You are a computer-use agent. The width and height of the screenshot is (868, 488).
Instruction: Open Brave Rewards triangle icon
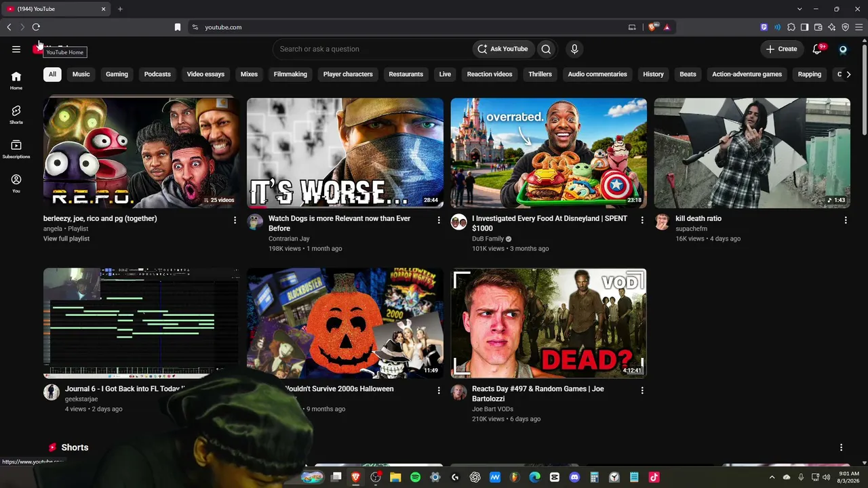coord(667,27)
